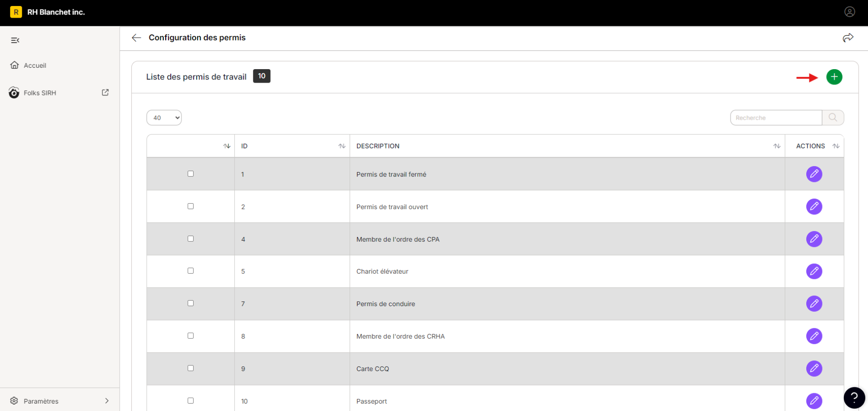Tick the Chariot élévateur checkbox
The width and height of the screenshot is (868, 411).
pos(190,271)
